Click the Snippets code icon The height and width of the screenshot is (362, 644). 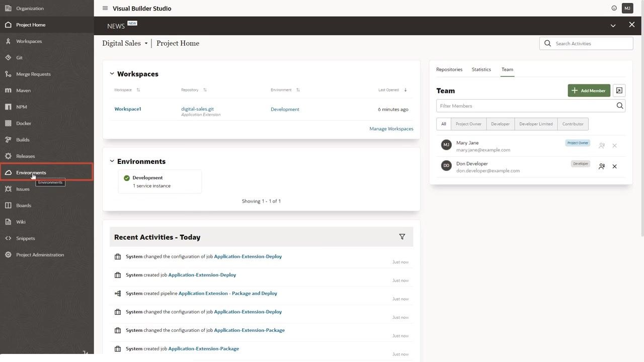[x=8, y=238]
